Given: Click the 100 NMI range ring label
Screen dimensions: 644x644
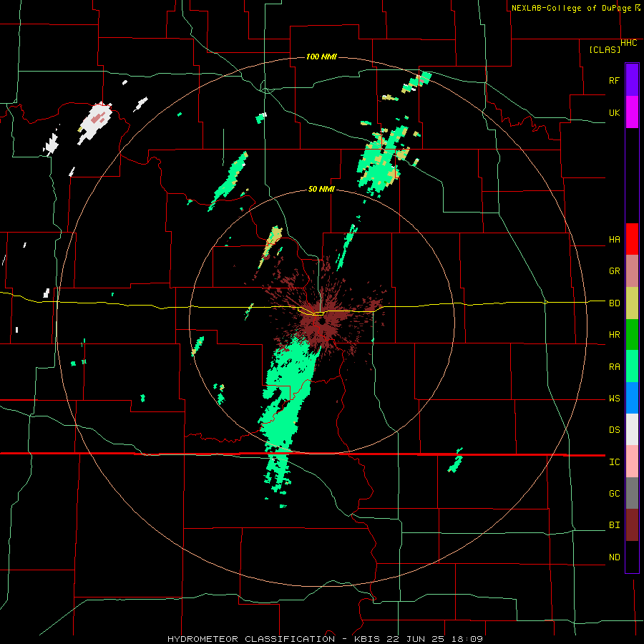Looking at the screenshot, I should click(321, 57).
